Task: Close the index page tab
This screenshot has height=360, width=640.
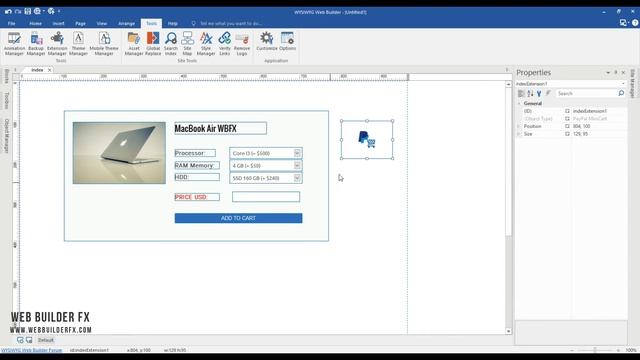Action: coord(50,70)
